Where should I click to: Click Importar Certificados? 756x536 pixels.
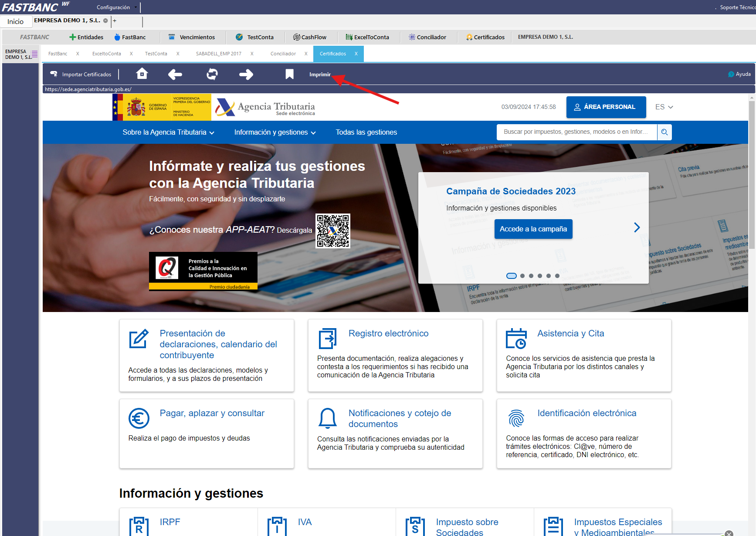(81, 75)
